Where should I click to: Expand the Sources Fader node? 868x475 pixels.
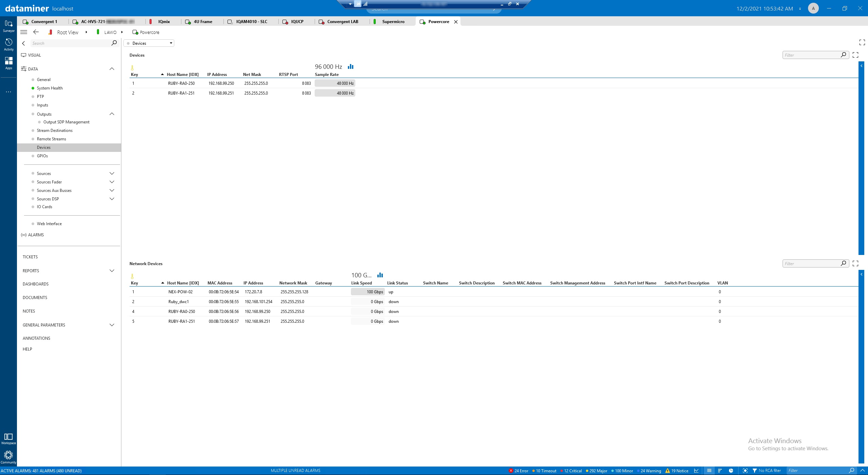coord(112,182)
